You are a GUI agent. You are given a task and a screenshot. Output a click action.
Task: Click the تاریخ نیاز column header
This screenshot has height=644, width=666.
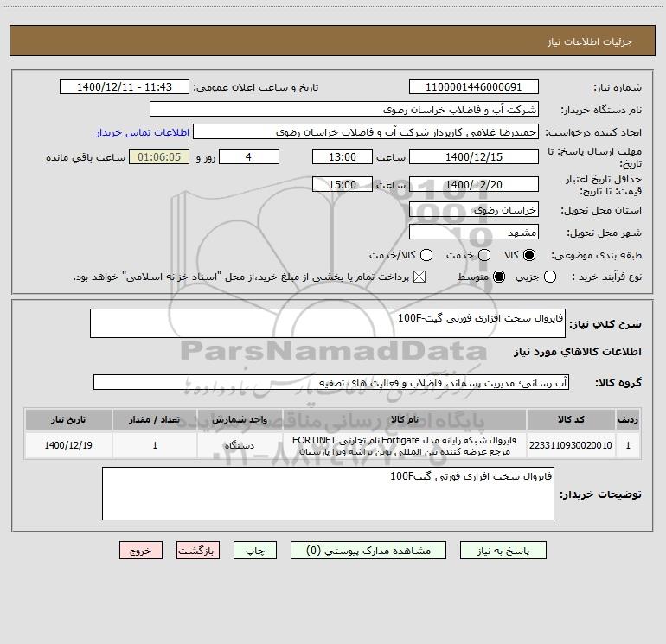pos(68,419)
